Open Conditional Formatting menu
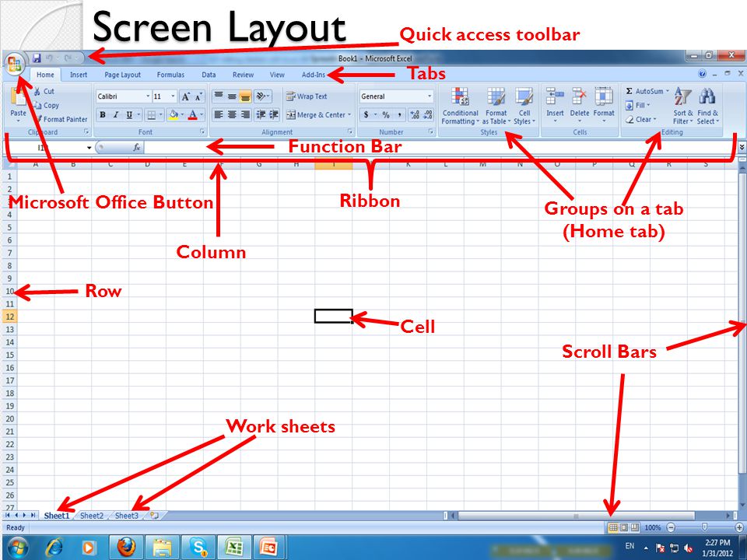The width and height of the screenshot is (747, 560). click(460, 107)
